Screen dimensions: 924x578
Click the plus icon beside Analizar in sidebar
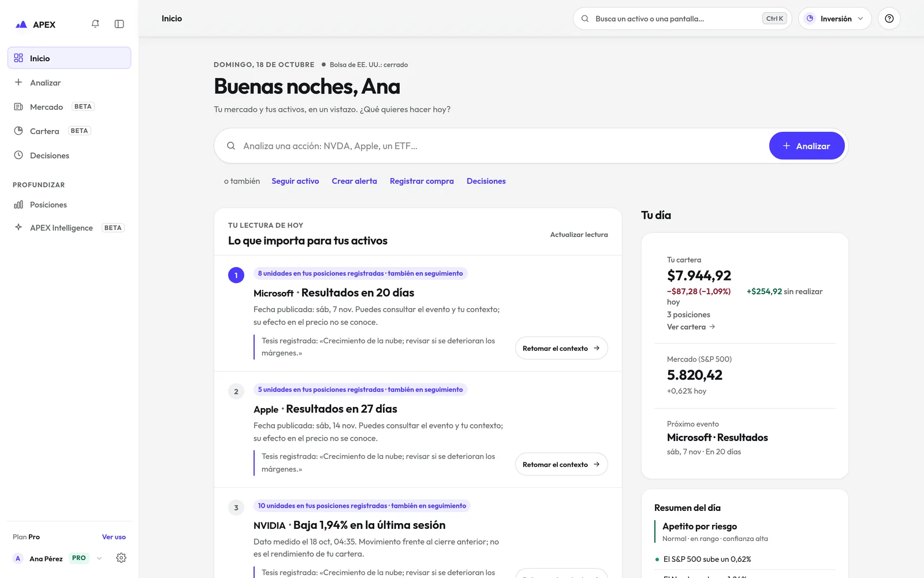pyautogui.click(x=18, y=82)
